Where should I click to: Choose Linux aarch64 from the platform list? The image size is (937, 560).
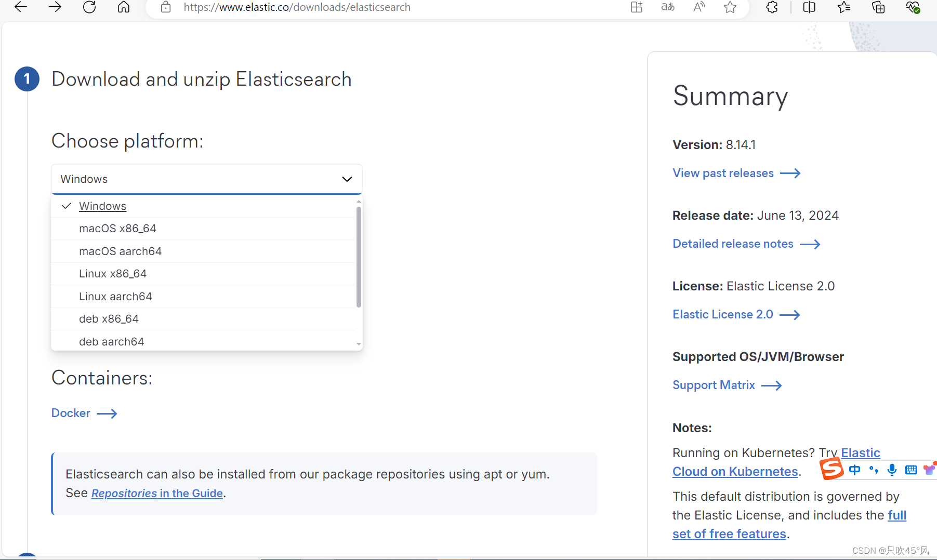(x=203, y=297)
